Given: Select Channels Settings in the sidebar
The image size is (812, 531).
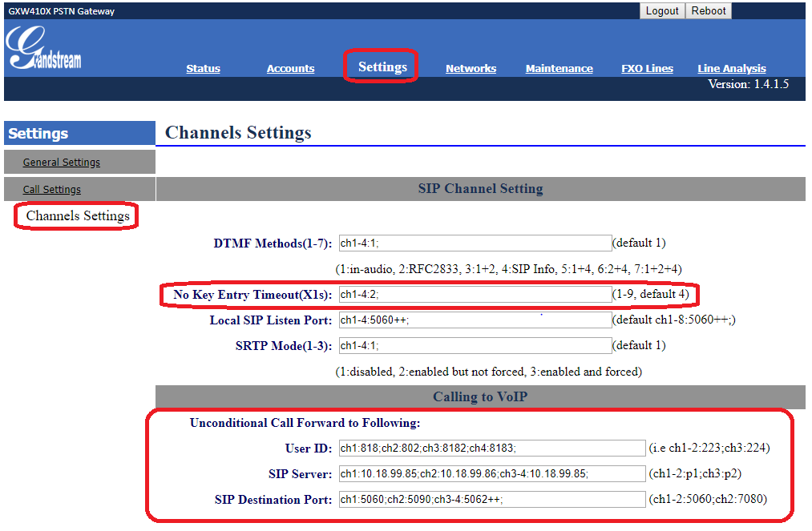Looking at the screenshot, I should pyautogui.click(x=78, y=215).
